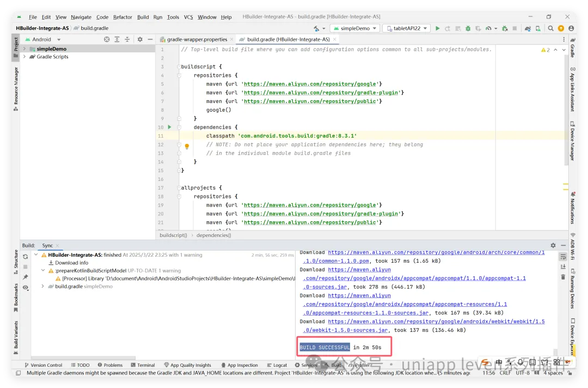Collapse the HBuilder-Integrate-AS build result node
This screenshot has height=388, width=588.
[36, 255]
